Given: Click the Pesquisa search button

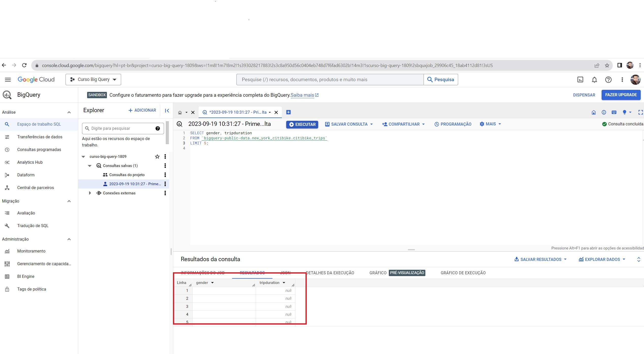Looking at the screenshot, I should [441, 80].
